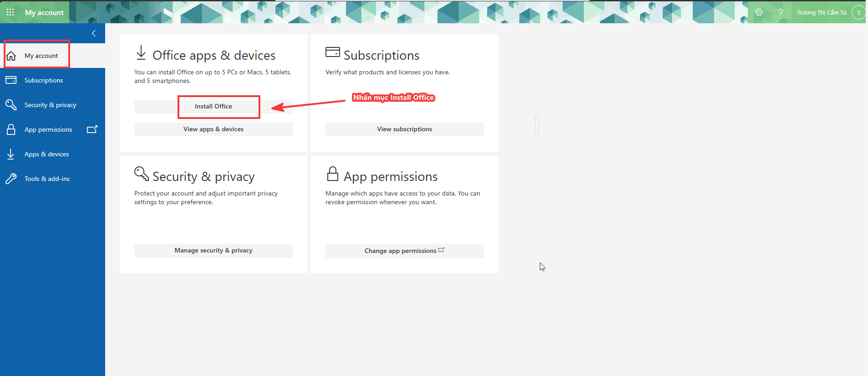Click the Subscriptions card icon in sidebar
868x376 pixels.
pyautogui.click(x=11, y=80)
